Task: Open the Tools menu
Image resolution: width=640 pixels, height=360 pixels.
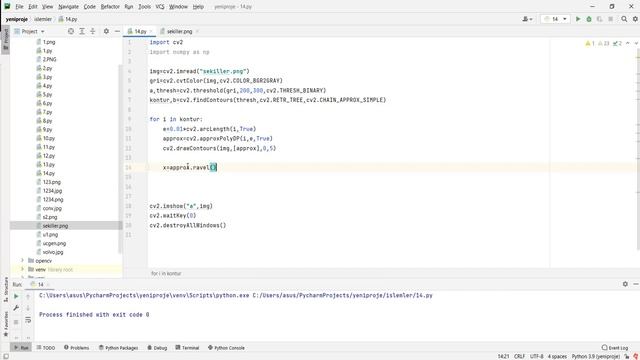Action: click(144, 7)
